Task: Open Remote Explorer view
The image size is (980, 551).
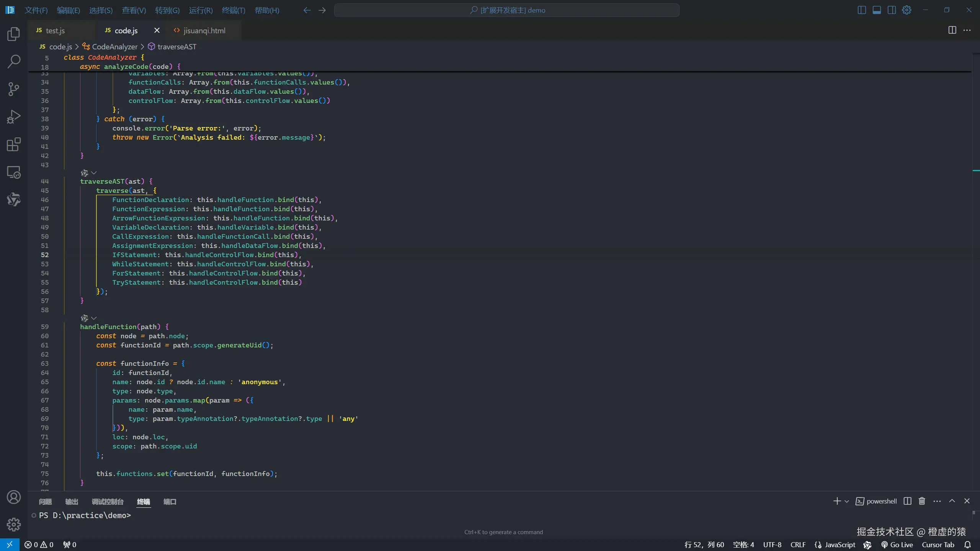Action: (14, 172)
